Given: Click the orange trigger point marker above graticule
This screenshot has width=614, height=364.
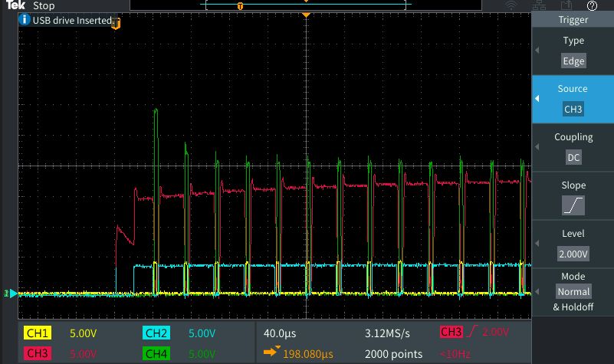Looking at the screenshot, I should (306, 15).
